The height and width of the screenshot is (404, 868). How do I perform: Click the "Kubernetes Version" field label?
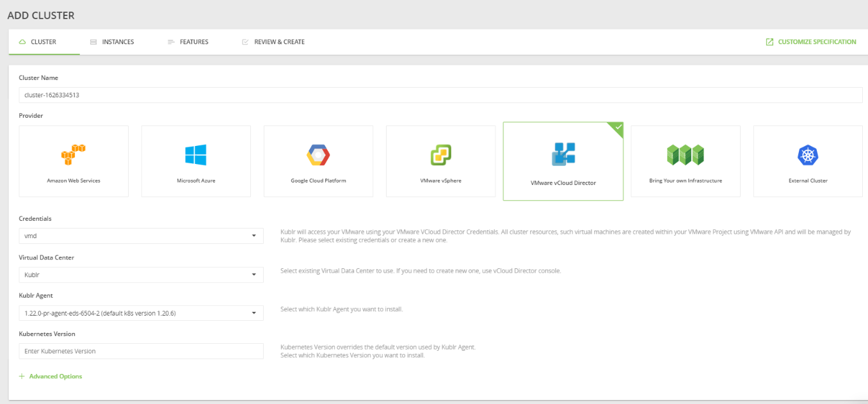pyautogui.click(x=47, y=334)
